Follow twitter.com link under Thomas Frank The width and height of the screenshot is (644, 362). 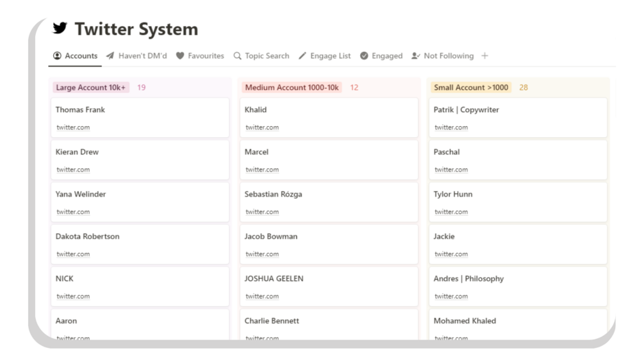pos(73,128)
